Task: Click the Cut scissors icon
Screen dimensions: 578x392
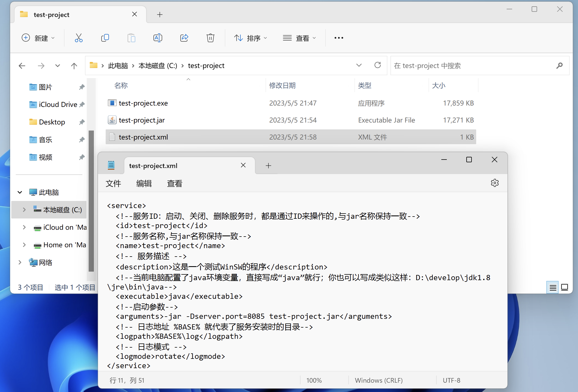Action: click(78, 38)
